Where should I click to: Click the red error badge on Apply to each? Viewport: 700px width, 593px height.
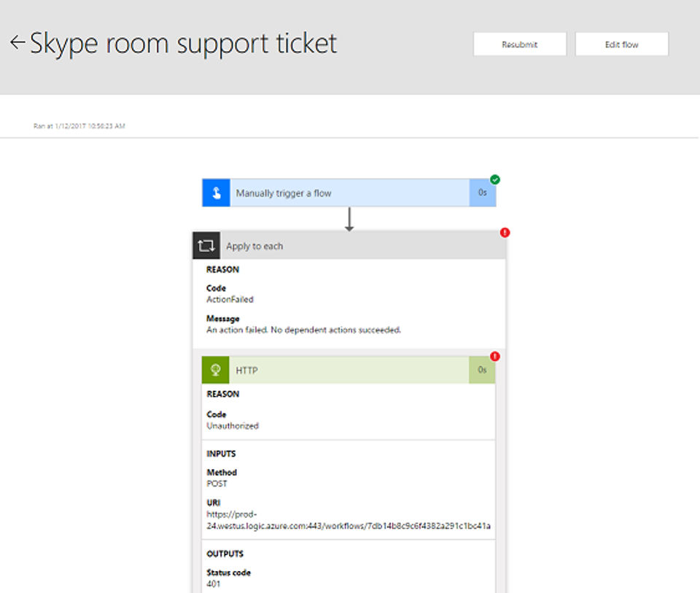[505, 233]
